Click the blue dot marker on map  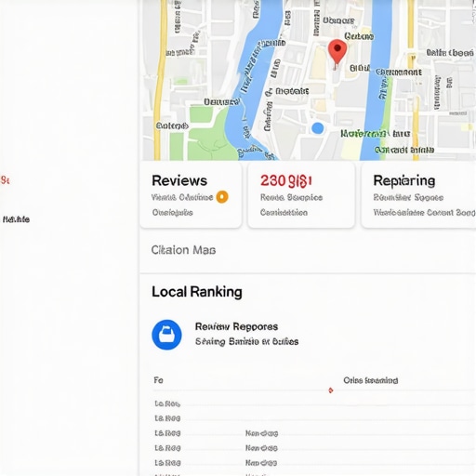pyautogui.click(x=317, y=128)
